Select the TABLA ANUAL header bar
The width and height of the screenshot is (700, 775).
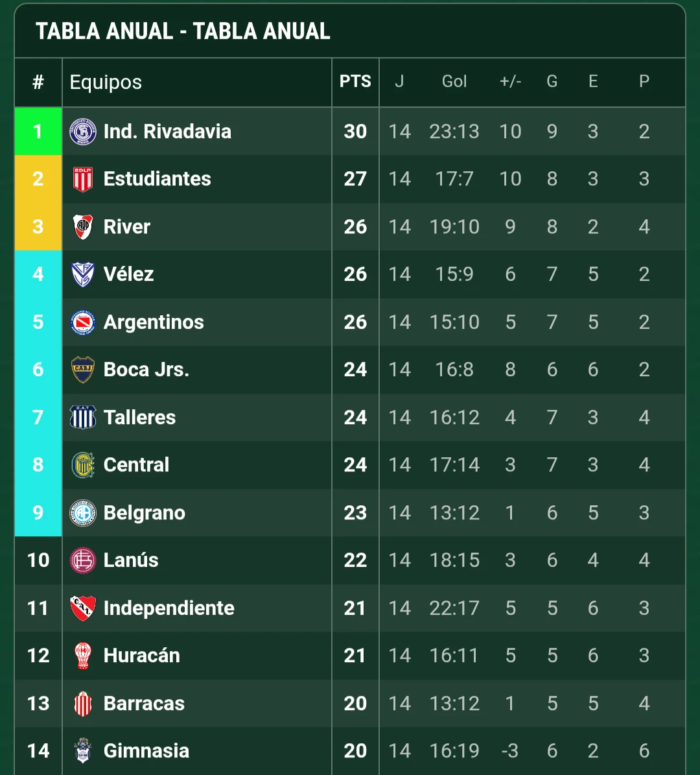click(x=183, y=30)
